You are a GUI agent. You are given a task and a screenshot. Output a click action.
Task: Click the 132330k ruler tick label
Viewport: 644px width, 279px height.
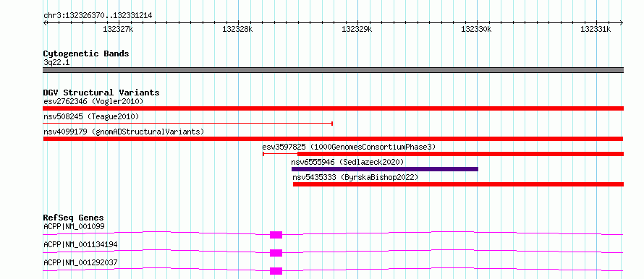pyautogui.click(x=477, y=29)
